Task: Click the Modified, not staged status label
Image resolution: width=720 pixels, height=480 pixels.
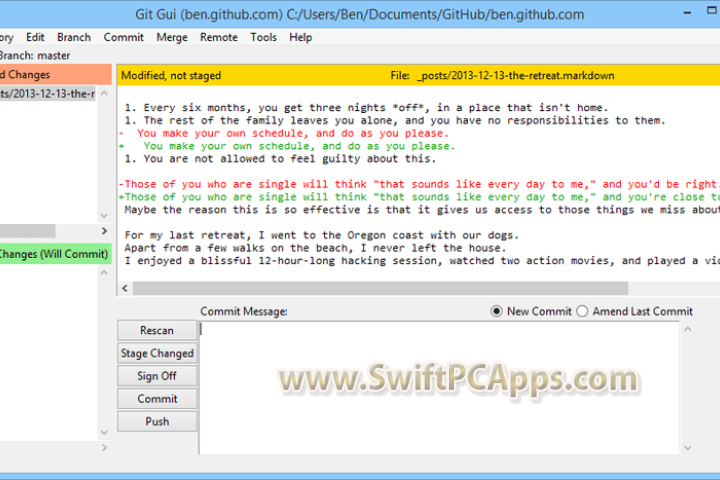Action: [171, 75]
